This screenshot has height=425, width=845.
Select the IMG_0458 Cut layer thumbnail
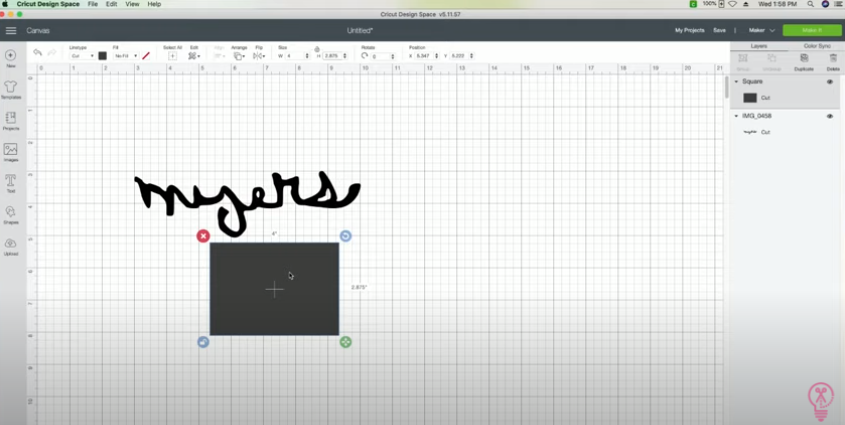pos(750,132)
